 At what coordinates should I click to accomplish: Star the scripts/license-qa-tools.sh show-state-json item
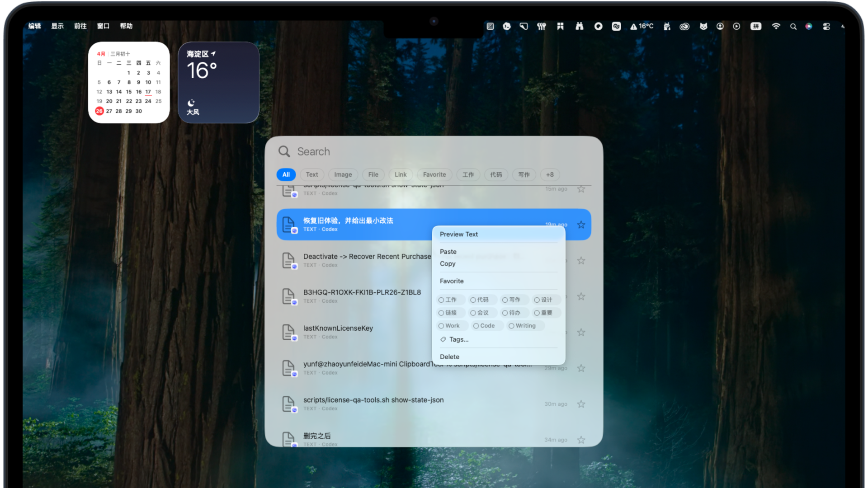click(581, 404)
